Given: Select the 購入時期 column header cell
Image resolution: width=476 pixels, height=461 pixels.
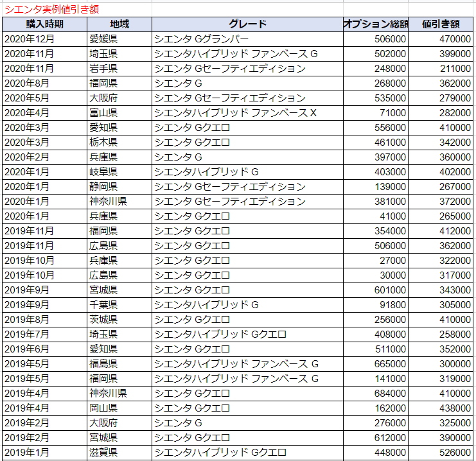Looking at the screenshot, I should 44,24.
